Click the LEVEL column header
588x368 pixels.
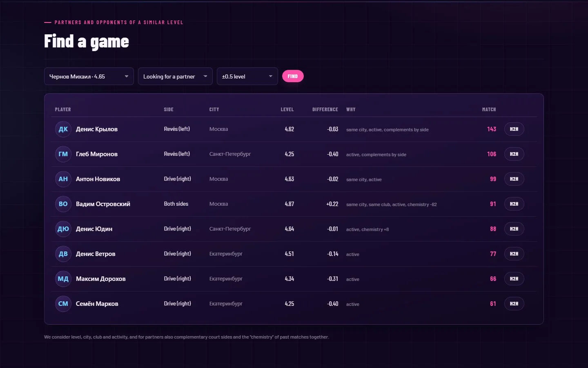287,110
